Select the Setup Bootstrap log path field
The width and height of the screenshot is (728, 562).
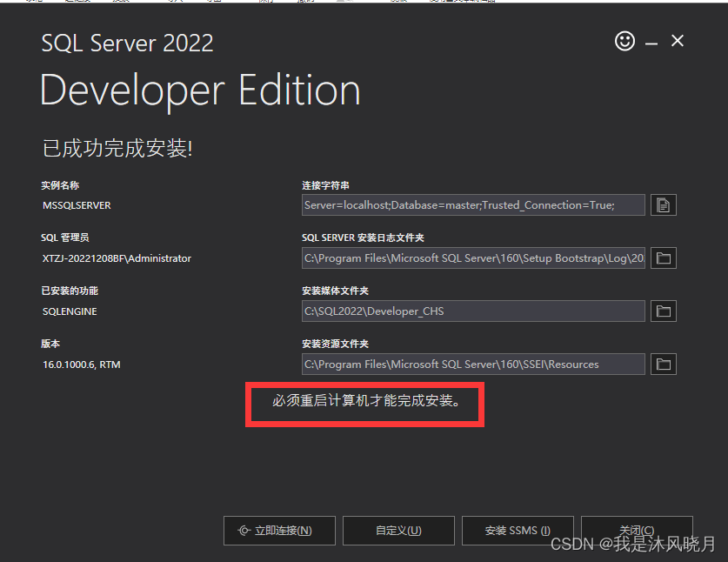point(473,258)
